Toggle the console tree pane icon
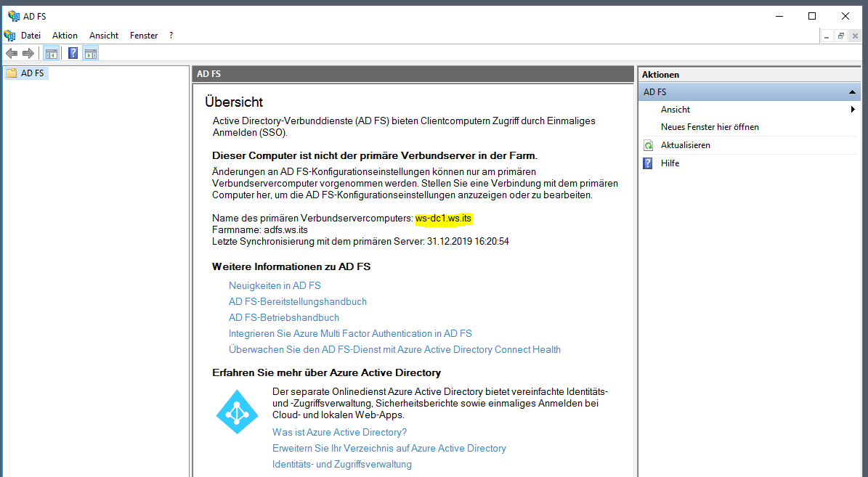The height and width of the screenshot is (477, 868). [x=52, y=54]
